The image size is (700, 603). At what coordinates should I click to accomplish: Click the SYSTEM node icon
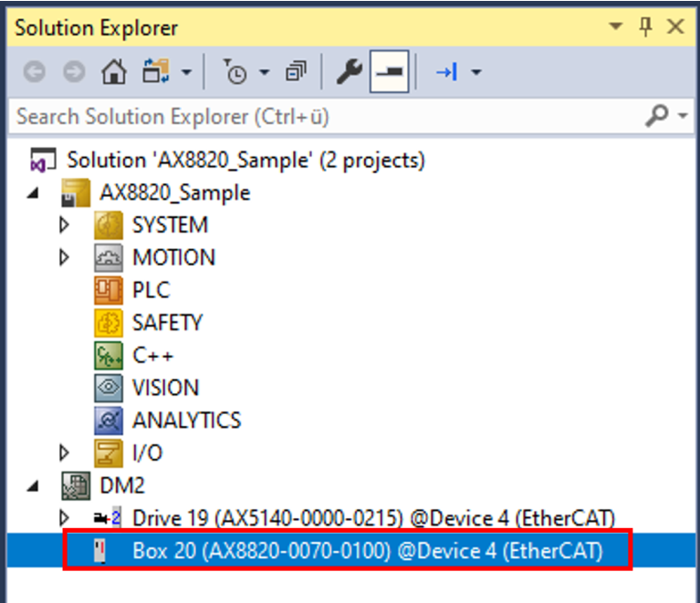[109, 225]
